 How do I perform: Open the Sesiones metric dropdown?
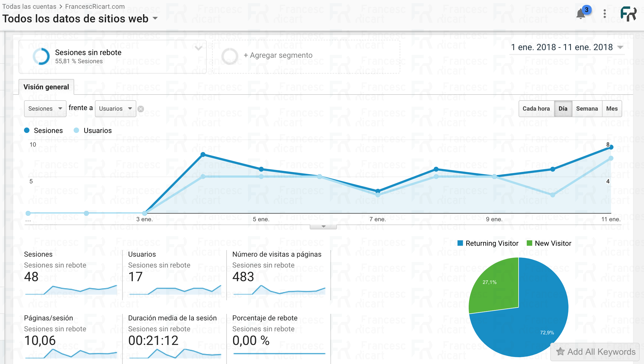45,108
